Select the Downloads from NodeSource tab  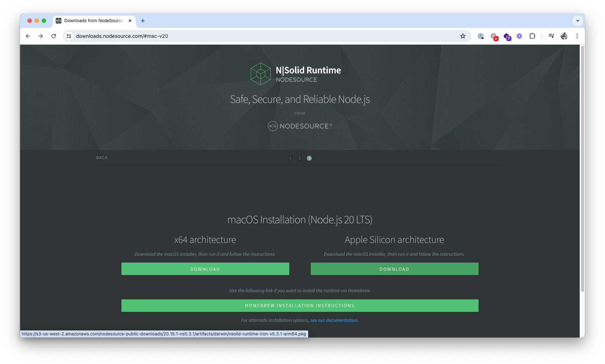point(94,21)
